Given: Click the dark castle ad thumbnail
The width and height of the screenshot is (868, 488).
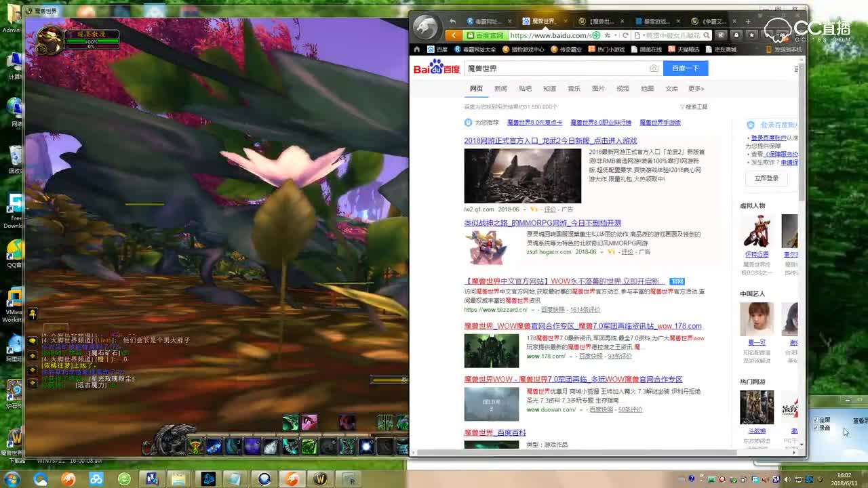Looking at the screenshot, I should click(x=523, y=176).
